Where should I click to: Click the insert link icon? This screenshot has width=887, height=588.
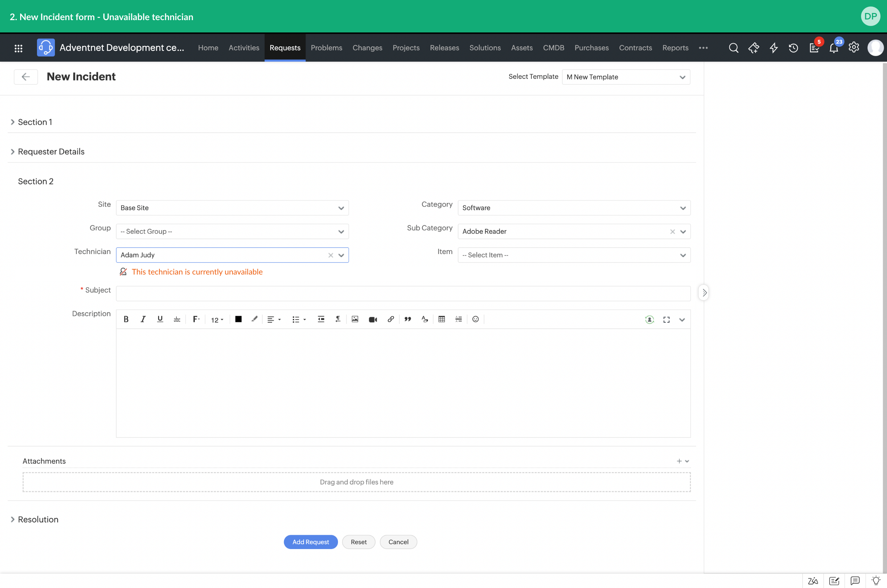point(391,319)
